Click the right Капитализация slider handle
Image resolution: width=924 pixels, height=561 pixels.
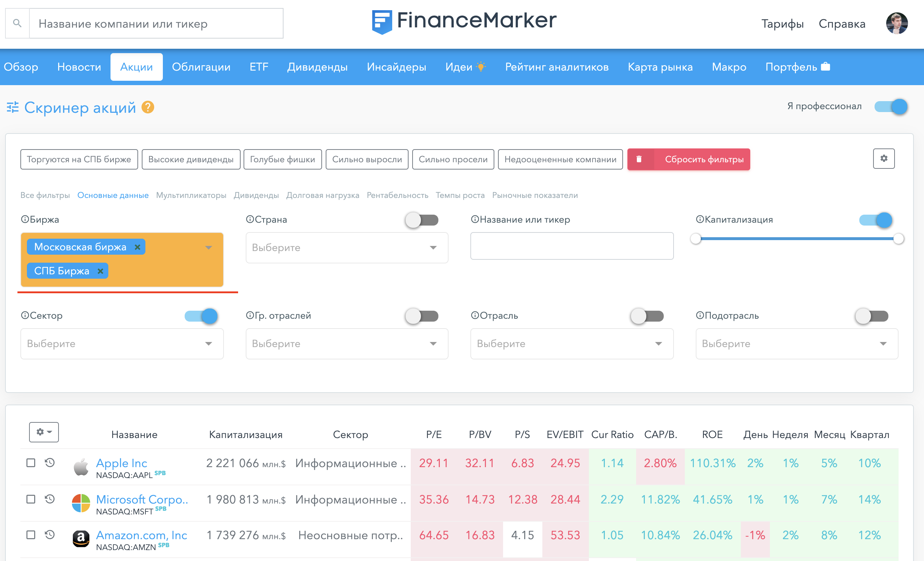pos(899,239)
